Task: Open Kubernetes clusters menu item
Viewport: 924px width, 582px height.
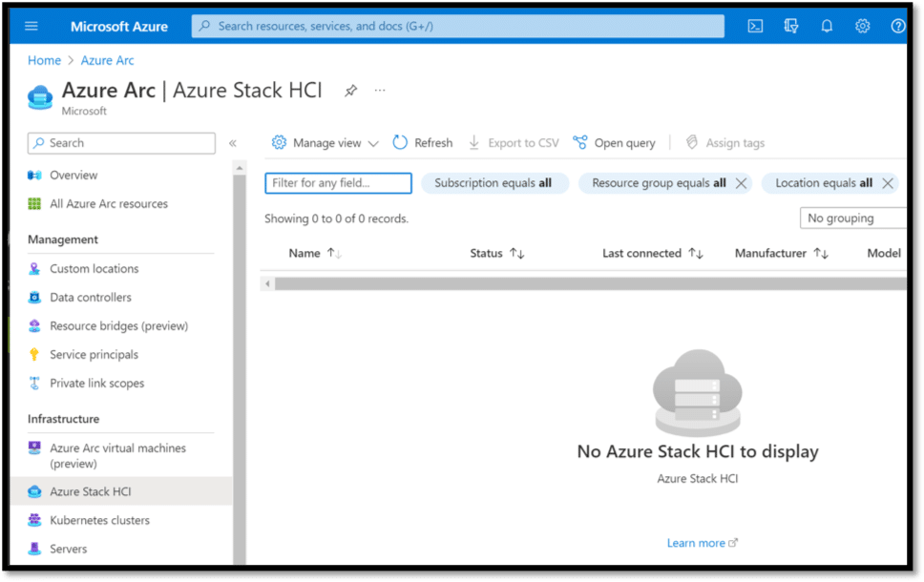Action: 99,520
